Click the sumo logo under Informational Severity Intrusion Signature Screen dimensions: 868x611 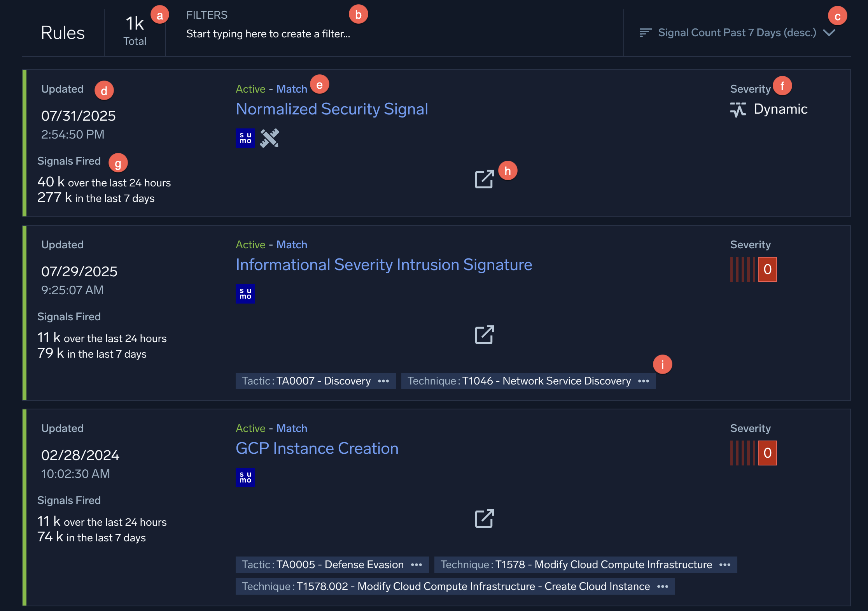pos(245,294)
